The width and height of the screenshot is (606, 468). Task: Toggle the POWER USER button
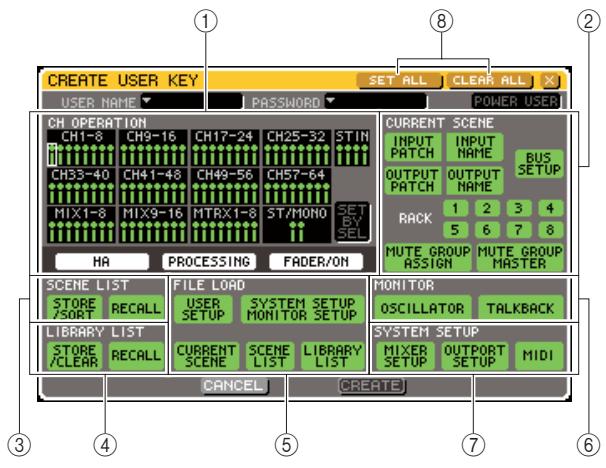coord(516,101)
